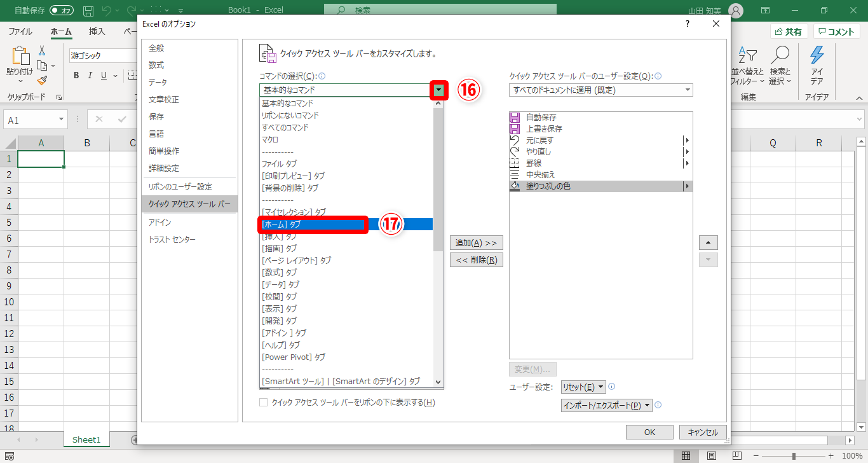The image size is (868, 463).
Task: Click the save icon in the title bar
Action: pos(89,11)
